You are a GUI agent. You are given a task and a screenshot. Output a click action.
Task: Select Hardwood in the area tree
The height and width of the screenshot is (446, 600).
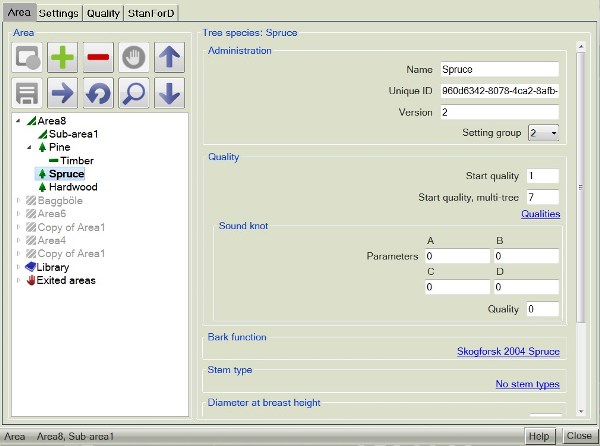[x=73, y=187]
